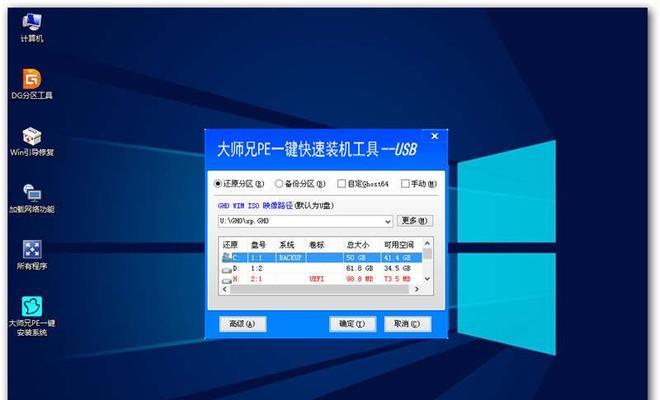Enable the 自定Ghost64 checkbox

pyautogui.click(x=341, y=184)
